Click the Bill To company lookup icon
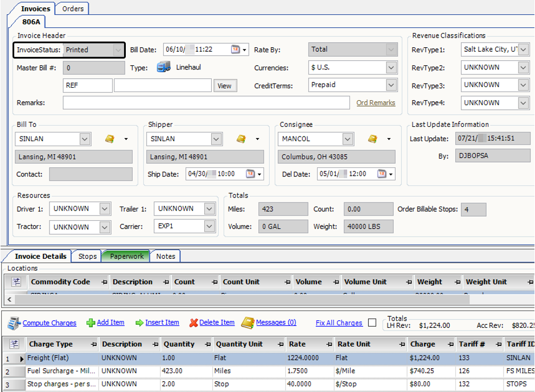Screen dimensions: 535x392 coord(110,139)
